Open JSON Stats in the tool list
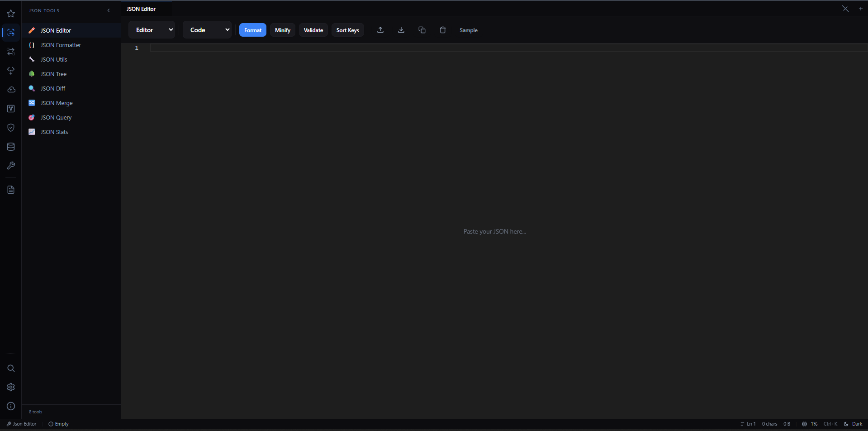 (x=71, y=132)
